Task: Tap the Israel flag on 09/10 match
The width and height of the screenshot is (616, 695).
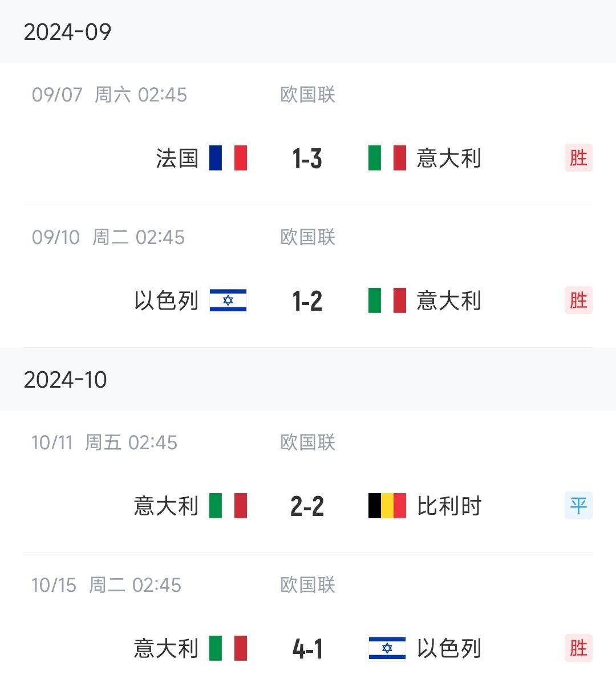Action: click(x=228, y=300)
